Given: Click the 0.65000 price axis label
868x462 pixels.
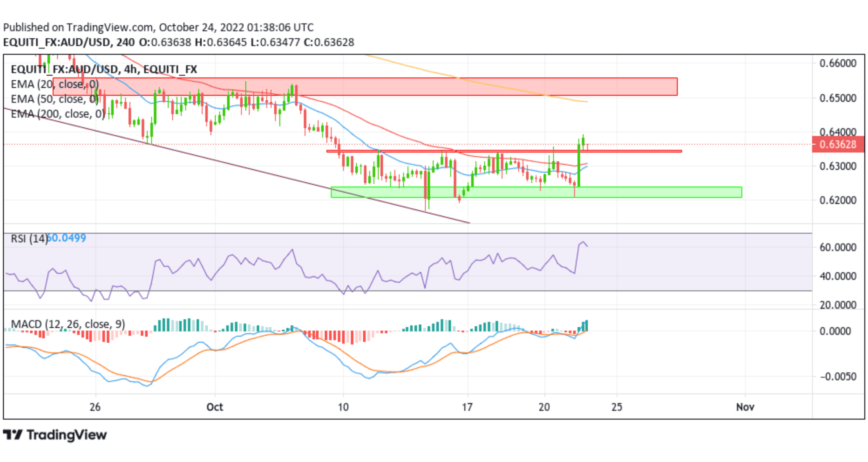Looking at the screenshot, I should point(838,98).
